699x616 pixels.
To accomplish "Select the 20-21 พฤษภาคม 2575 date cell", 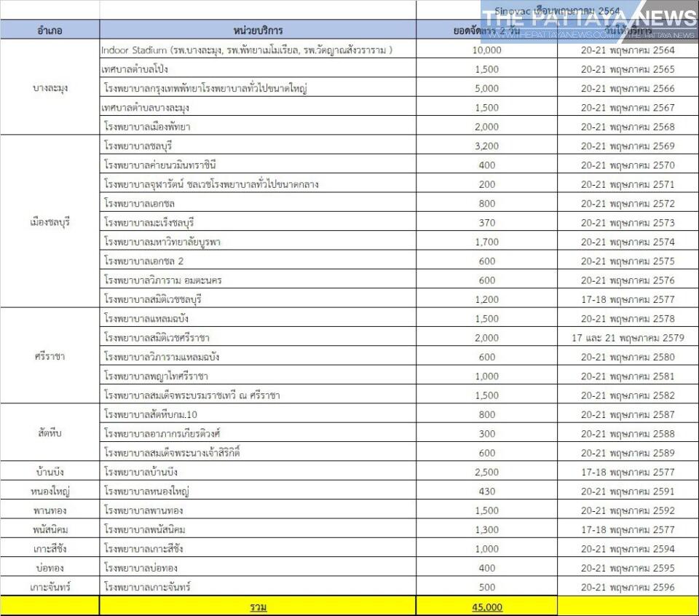I will click(628, 261).
